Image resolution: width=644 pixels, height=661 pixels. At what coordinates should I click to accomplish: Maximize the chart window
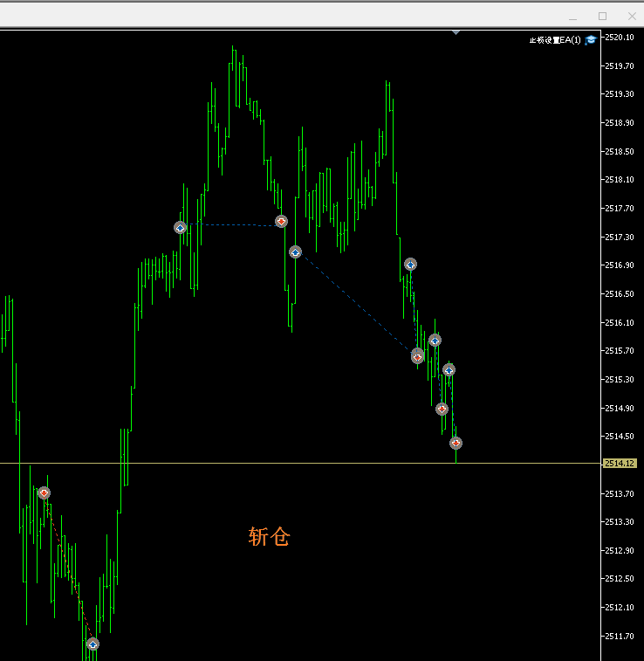coord(602,16)
